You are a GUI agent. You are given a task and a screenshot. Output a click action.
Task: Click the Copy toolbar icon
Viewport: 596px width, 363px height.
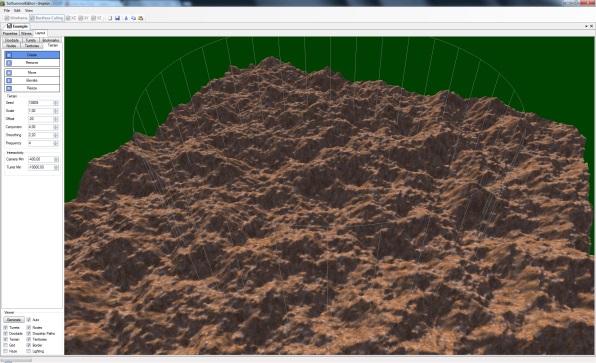[133, 18]
